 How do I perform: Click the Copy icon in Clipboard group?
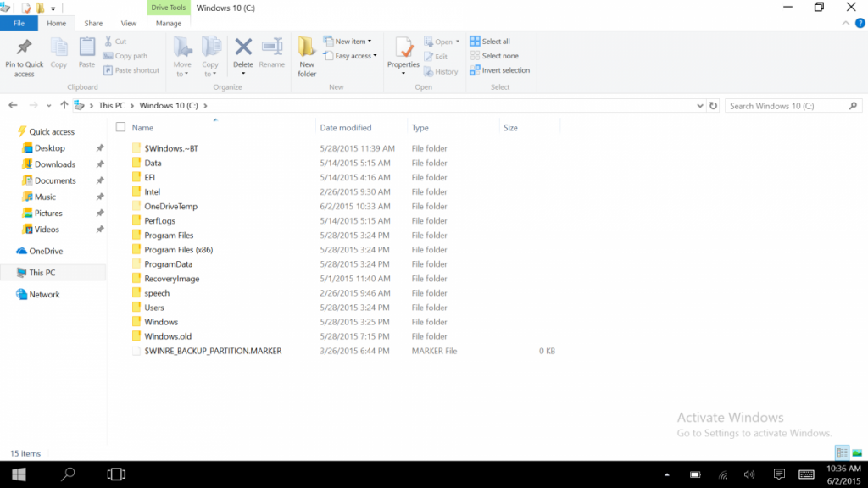[x=58, y=47]
